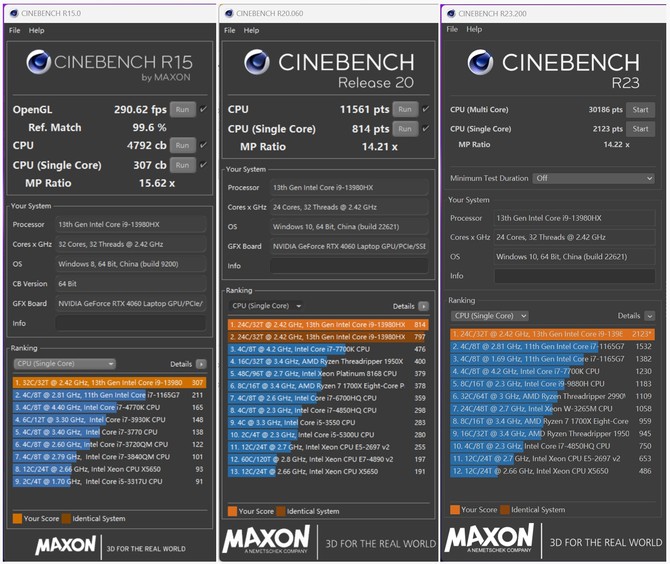The width and height of the screenshot is (670, 564).
Task: Open the ranking type dropdown in R15
Action: (x=65, y=364)
